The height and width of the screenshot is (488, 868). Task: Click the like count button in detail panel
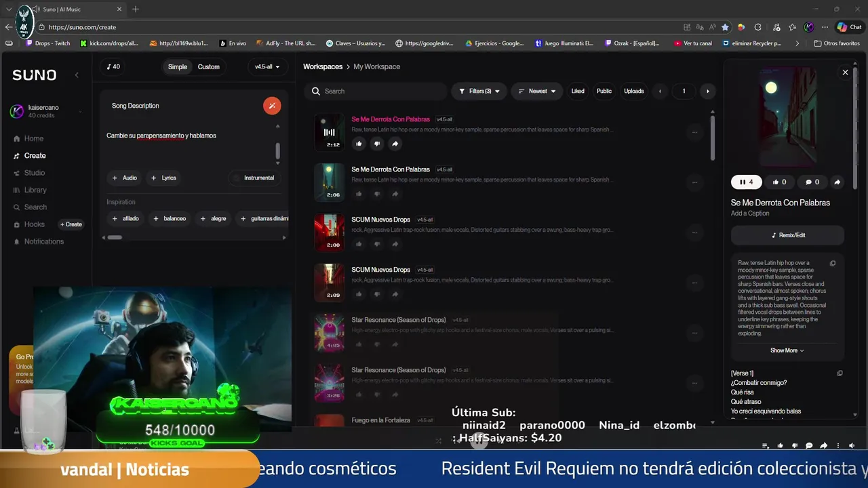pyautogui.click(x=779, y=182)
